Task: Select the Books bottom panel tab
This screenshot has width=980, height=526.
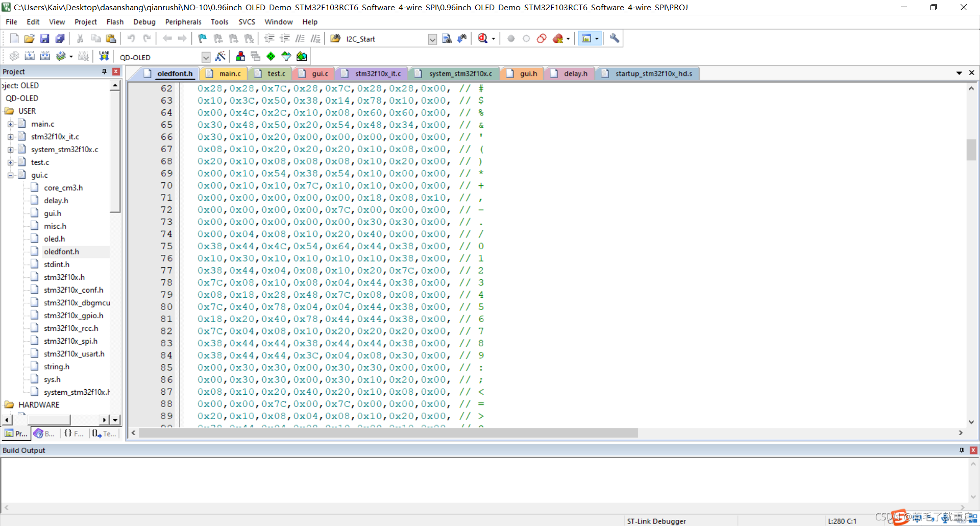Action: tap(45, 434)
